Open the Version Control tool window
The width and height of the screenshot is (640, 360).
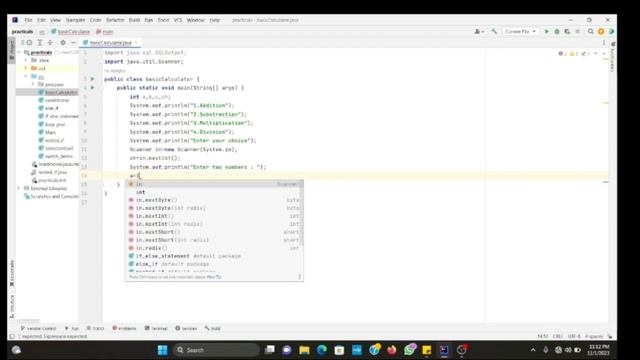[38, 328]
